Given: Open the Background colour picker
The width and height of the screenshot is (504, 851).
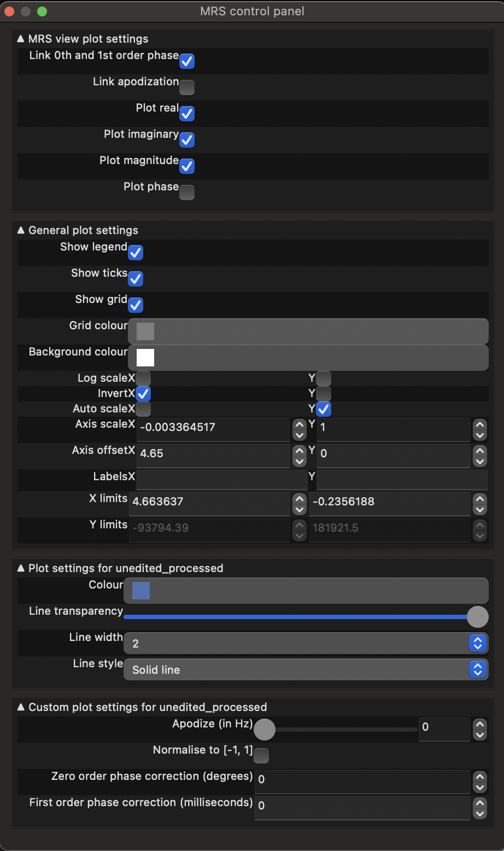Looking at the screenshot, I should point(145,358).
